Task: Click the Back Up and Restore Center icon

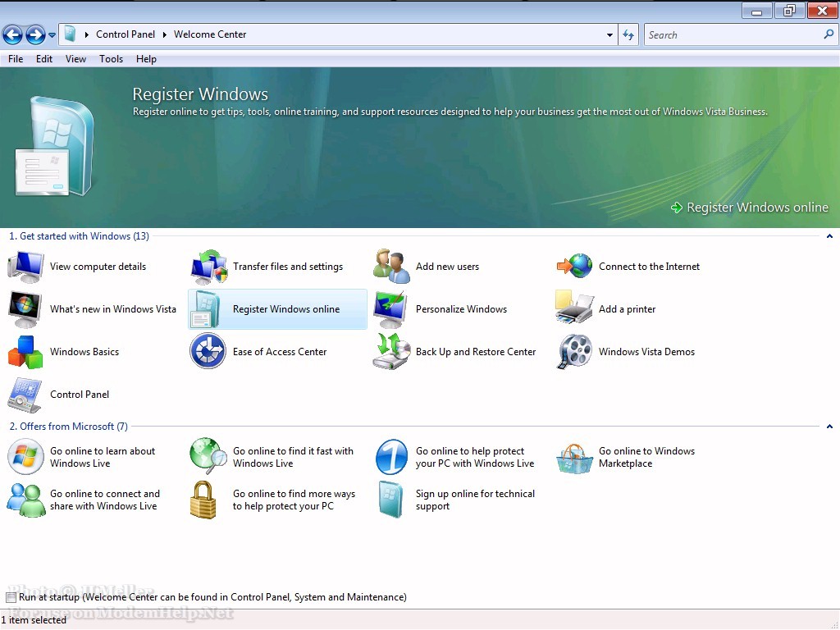Action: point(391,352)
